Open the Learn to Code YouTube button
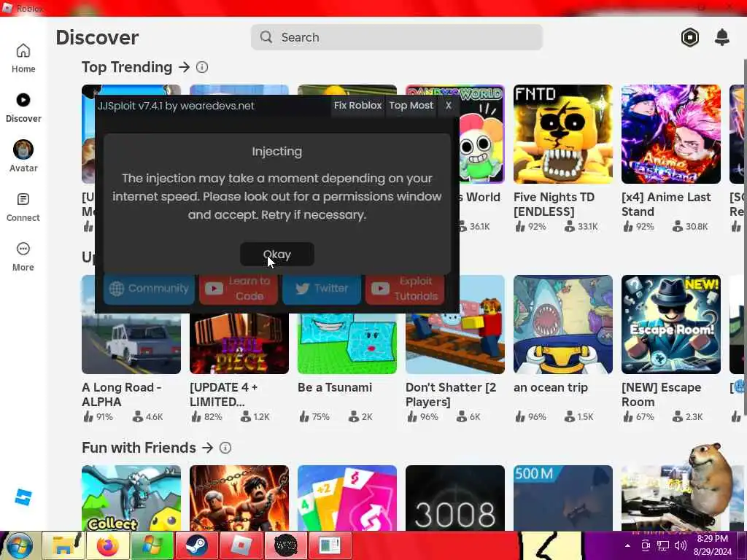This screenshot has width=747, height=560. click(239, 288)
